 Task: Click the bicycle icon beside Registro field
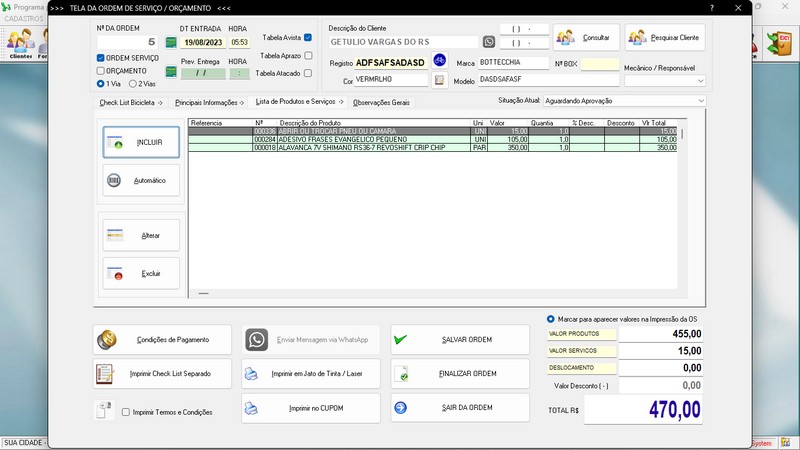click(x=439, y=62)
